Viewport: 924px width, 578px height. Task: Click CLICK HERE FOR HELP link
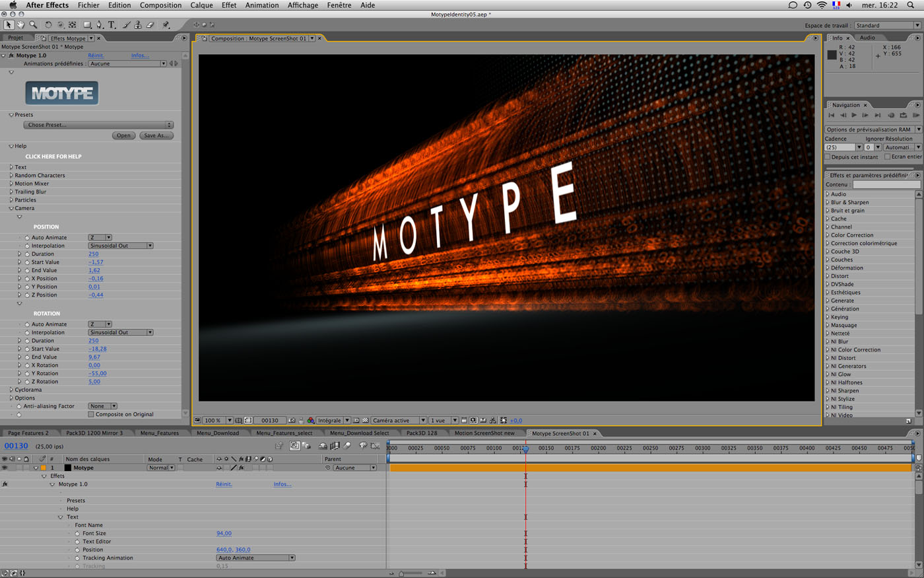tap(53, 157)
